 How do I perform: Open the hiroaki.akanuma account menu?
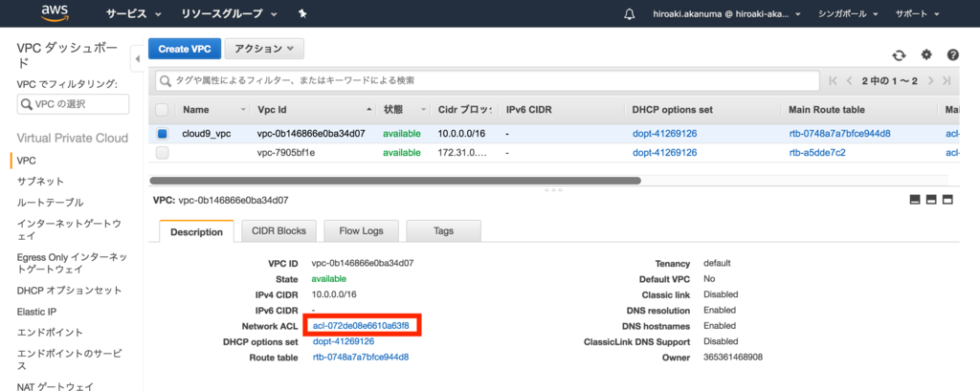(x=726, y=13)
